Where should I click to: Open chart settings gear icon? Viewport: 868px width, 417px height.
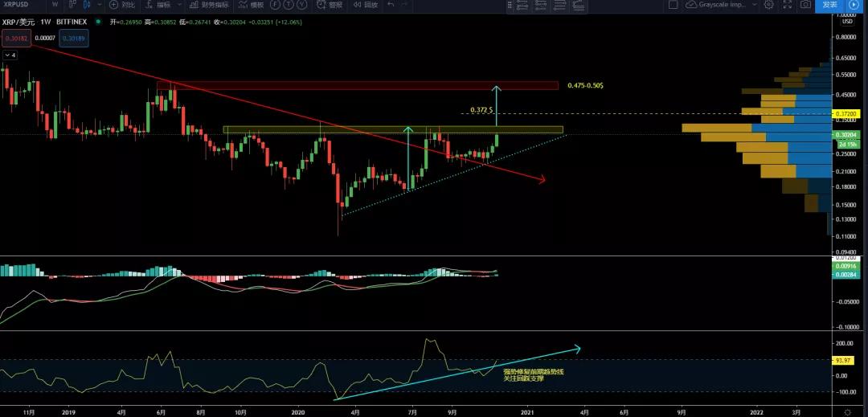769,5
